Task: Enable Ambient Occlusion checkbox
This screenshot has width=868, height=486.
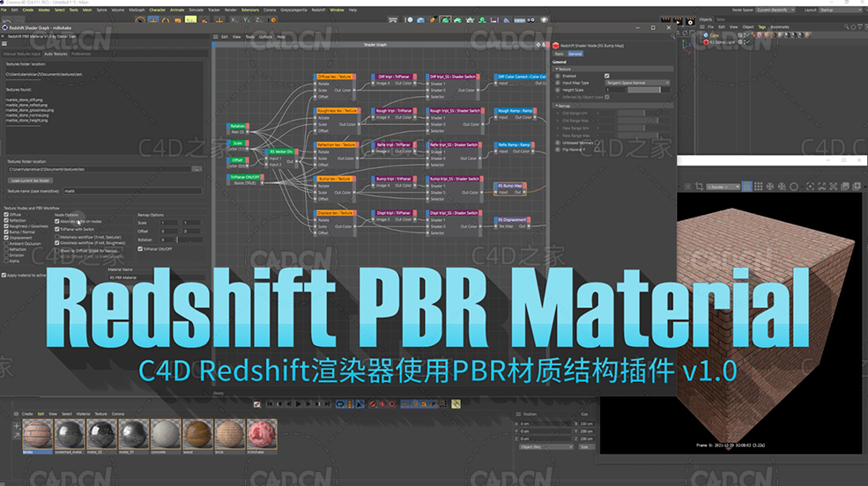Action: [x=5, y=243]
